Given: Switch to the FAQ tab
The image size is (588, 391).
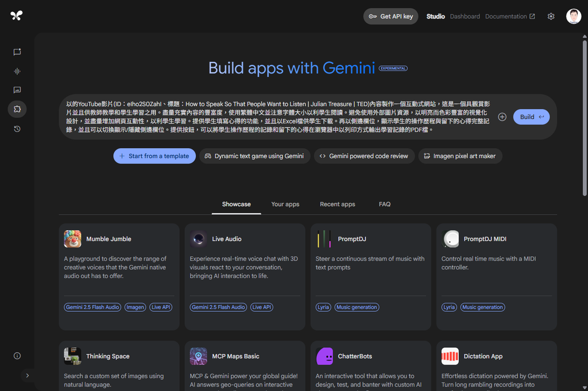Looking at the screenshot, I should tap(385, 204).
